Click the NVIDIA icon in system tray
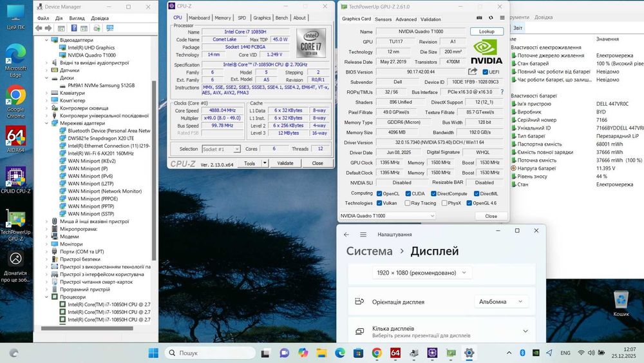644x363 pixels. [x=536, y=353]
